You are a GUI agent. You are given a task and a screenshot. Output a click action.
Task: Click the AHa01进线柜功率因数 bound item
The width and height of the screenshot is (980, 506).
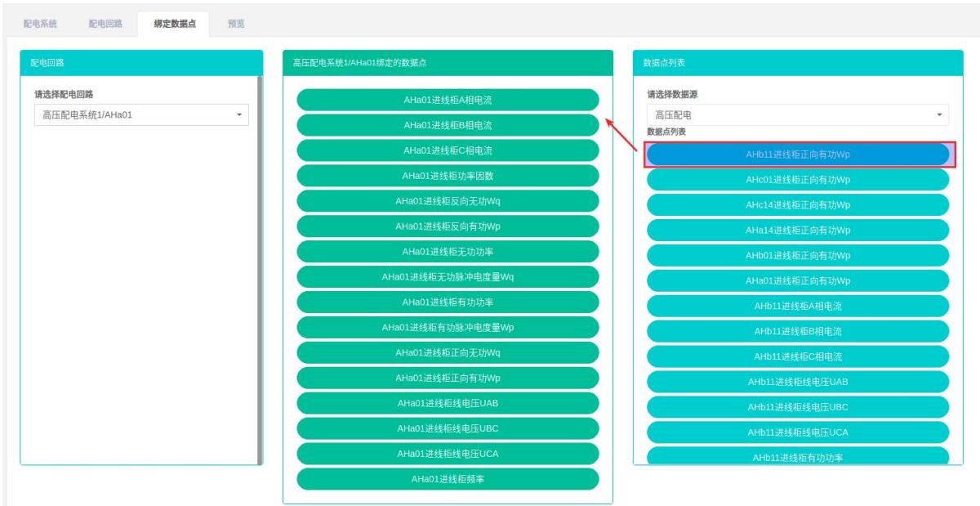tap(448, 176)
